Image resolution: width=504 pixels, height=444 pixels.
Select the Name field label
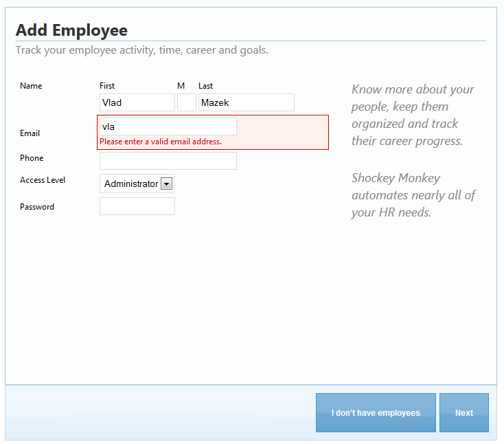(x=31, y=86)
